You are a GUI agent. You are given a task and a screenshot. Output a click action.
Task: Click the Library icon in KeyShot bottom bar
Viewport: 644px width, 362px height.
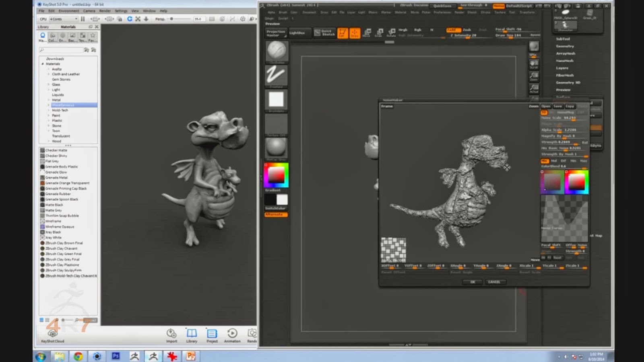pos(192,335)
